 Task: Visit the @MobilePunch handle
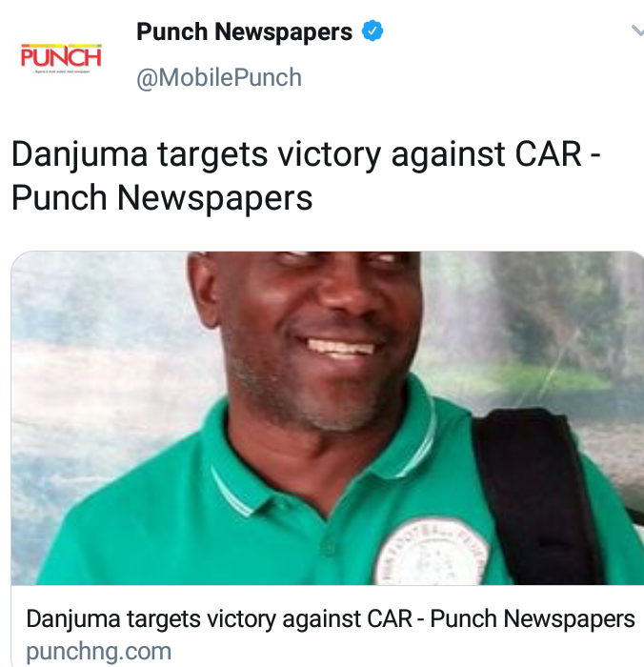coord(219,77)
